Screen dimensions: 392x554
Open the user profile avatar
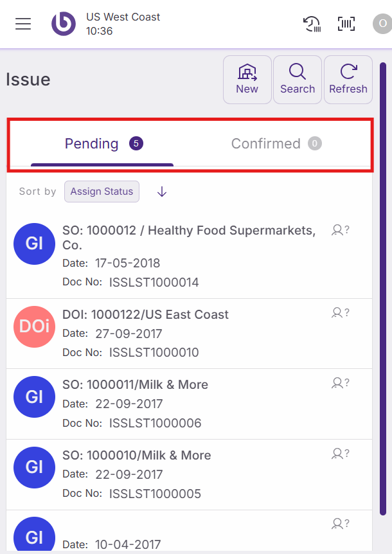pyautogui.click(x=382, y=24)
